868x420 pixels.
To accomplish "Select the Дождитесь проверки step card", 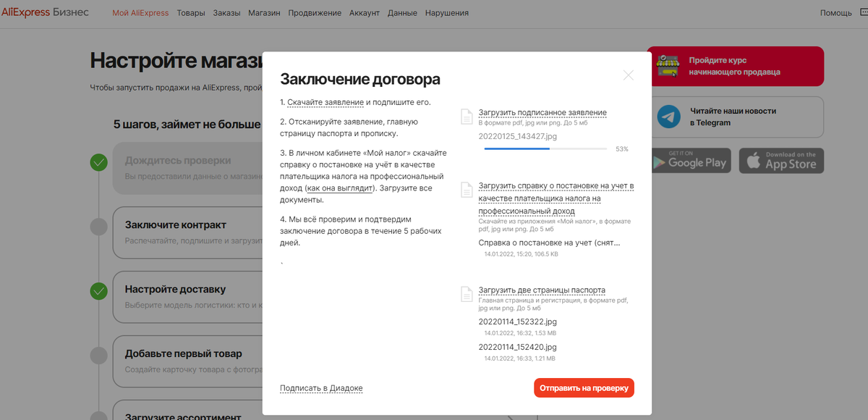I will tap(187, 168).
